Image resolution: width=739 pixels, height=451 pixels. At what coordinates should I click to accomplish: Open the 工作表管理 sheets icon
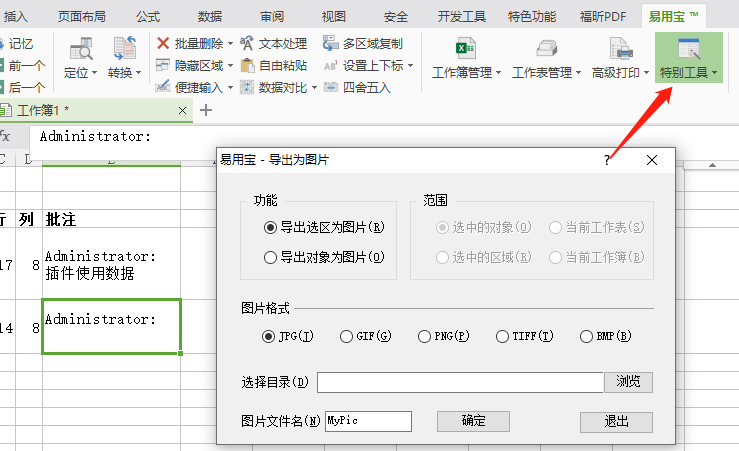point(546,48)
